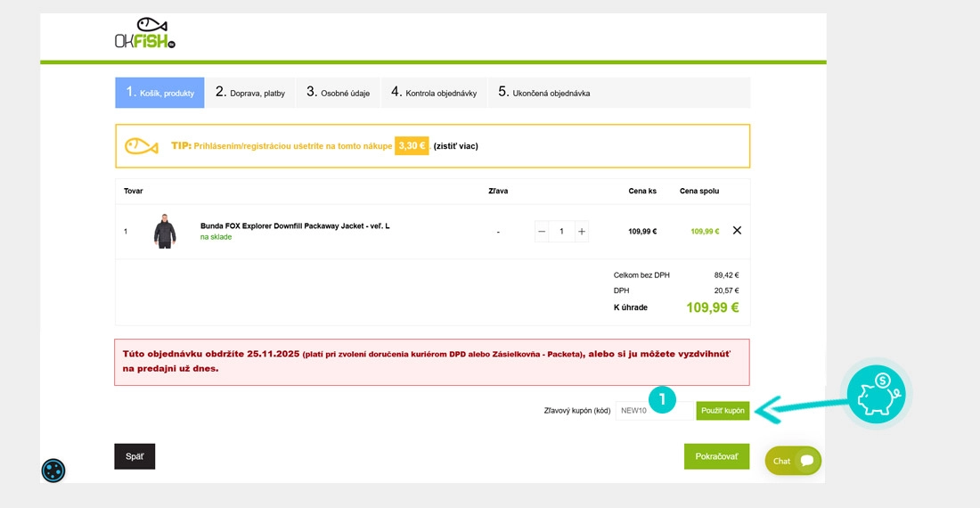The height and width of the screenshot is (508, 980).
Task: Click the red delivery date notice
Action: (432, 363)
